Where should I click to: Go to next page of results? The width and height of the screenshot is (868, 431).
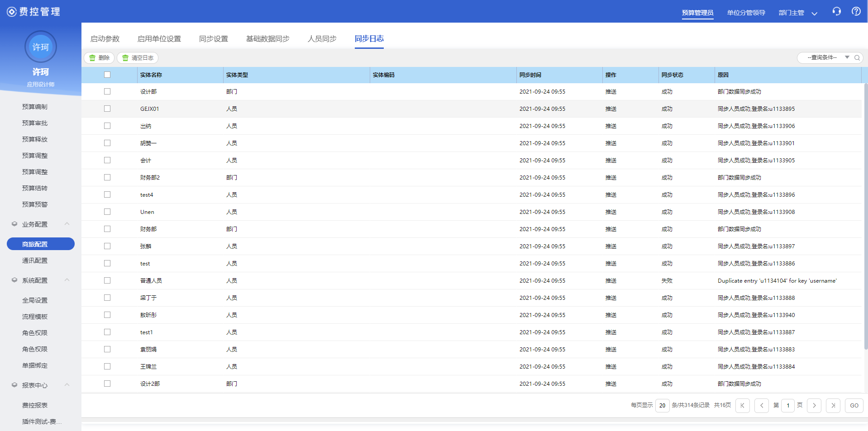(x=814, y=405)
